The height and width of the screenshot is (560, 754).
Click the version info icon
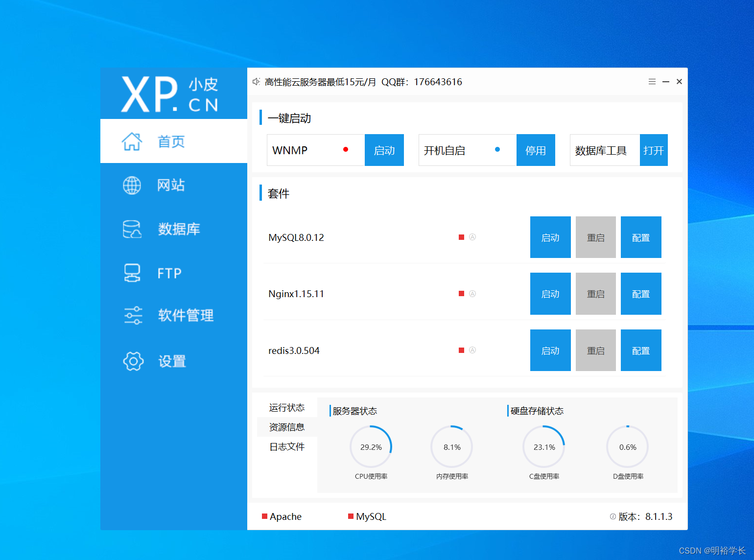point(613,516)
